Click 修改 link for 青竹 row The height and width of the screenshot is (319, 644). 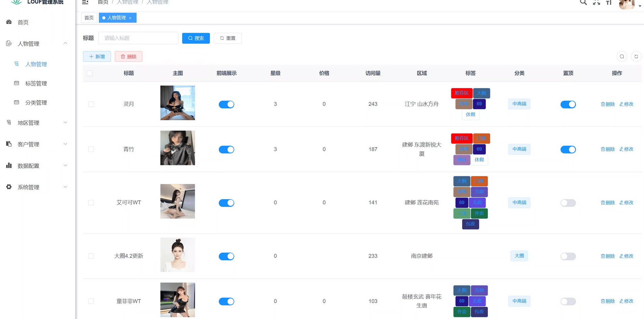click(626, 149)
